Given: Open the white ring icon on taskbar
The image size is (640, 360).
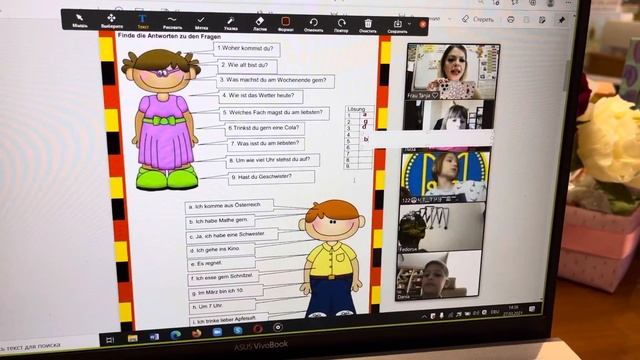Looking at the screenshot, I should (278, 327).
